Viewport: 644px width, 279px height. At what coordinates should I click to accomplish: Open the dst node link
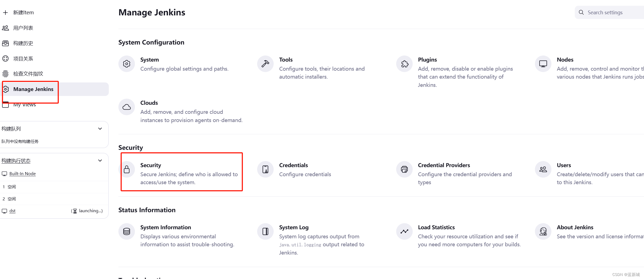coord(12,211)
